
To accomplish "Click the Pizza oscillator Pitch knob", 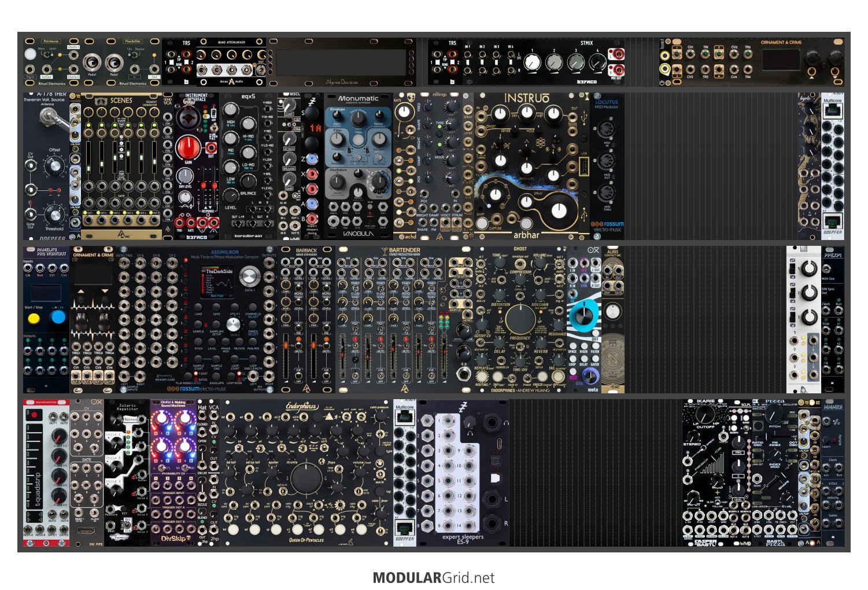I will pos(774,414).
